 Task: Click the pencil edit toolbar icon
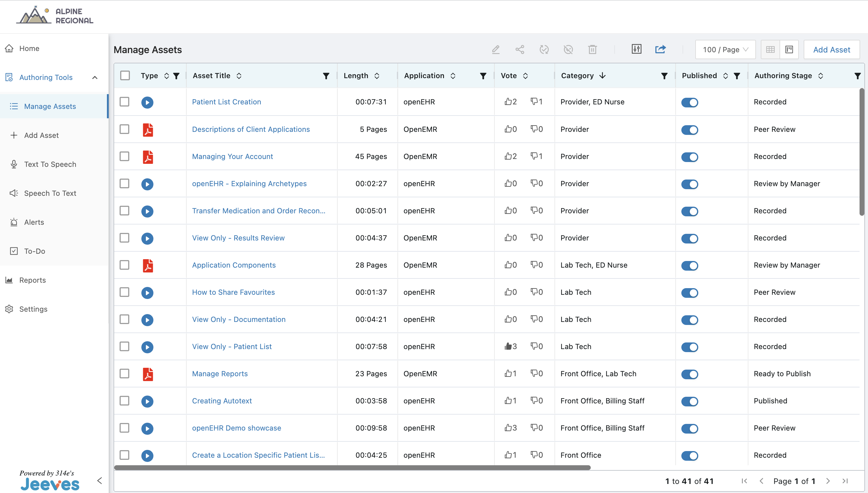pos(496,49)
